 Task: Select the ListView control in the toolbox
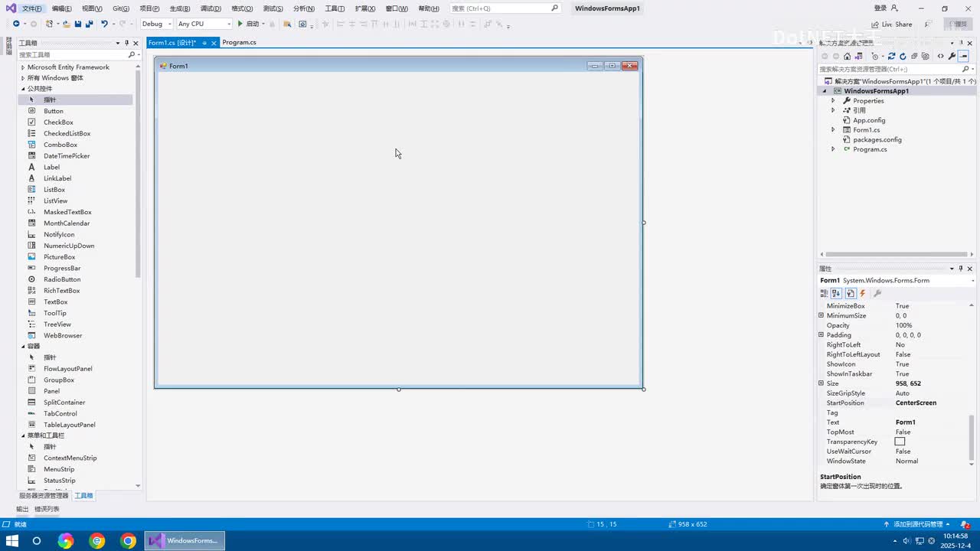(x=55, y=201)
